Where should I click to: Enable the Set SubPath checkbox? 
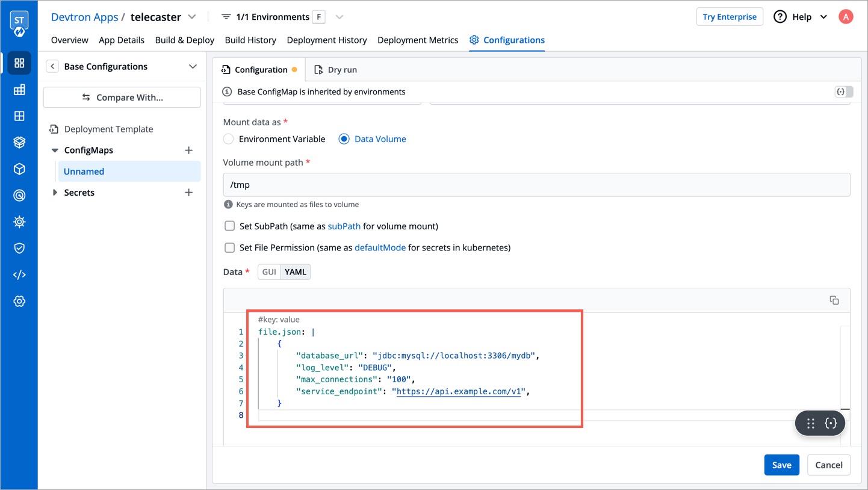coord(229,226)
